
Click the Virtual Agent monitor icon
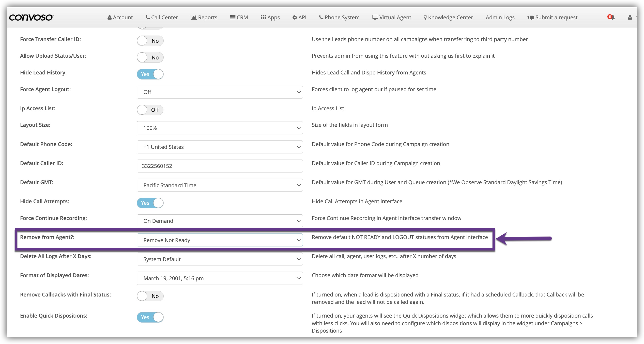tap(375, 17)
